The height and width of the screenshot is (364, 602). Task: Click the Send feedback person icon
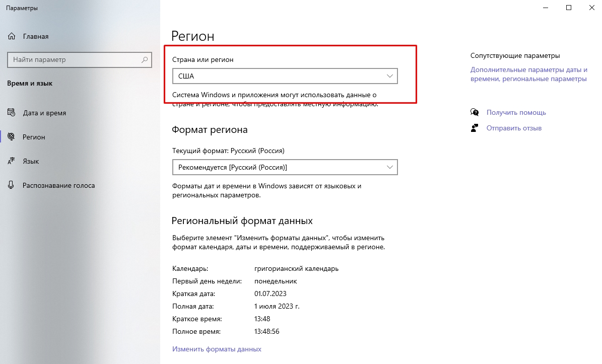pos(474,128)
